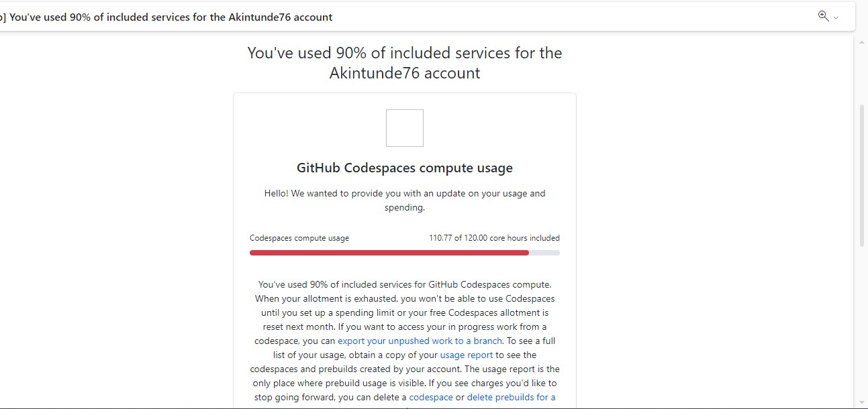The image size is (868, 409).
Task: Click the broken image placeholder above the heading
Action: (404, 127)
